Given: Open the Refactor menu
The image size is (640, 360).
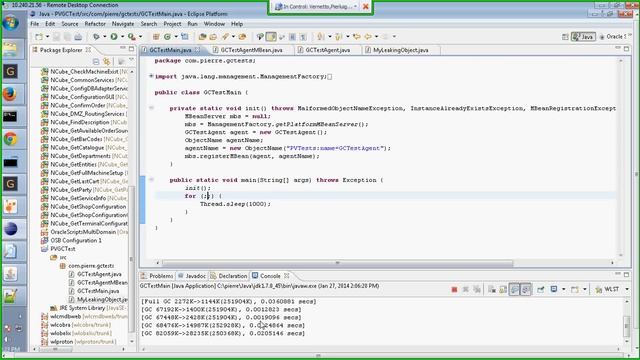Looking at the screenshot, I should (95, 24).
